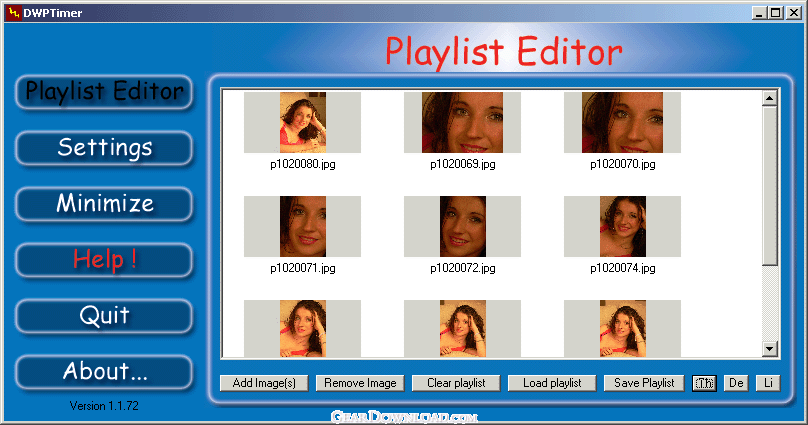
Task: Click the p1020070.jpg file name label
Action: 622,164
